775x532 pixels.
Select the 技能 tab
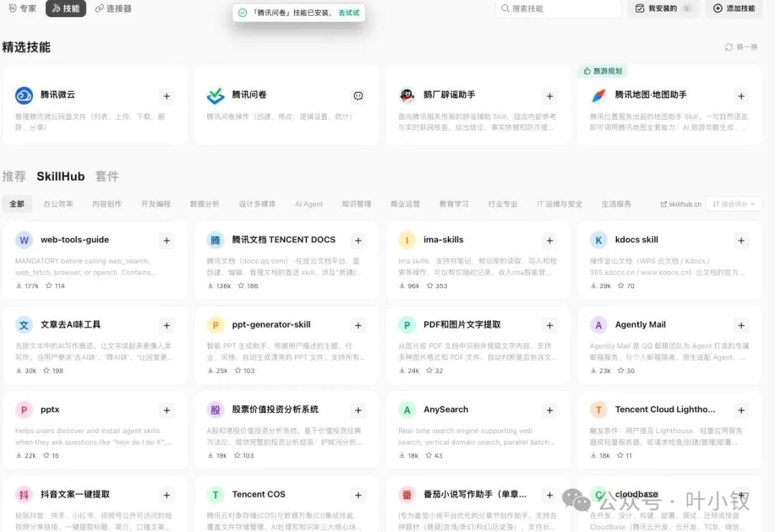66,9
